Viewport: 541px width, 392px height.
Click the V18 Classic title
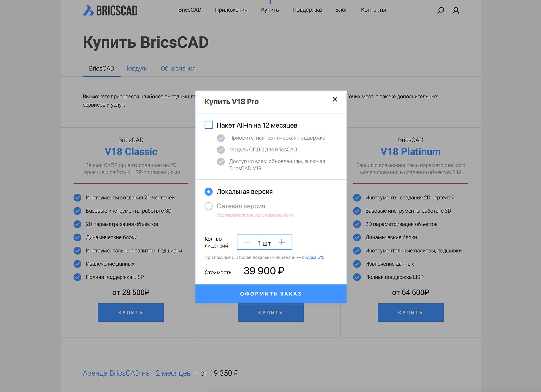coord(131,152)
